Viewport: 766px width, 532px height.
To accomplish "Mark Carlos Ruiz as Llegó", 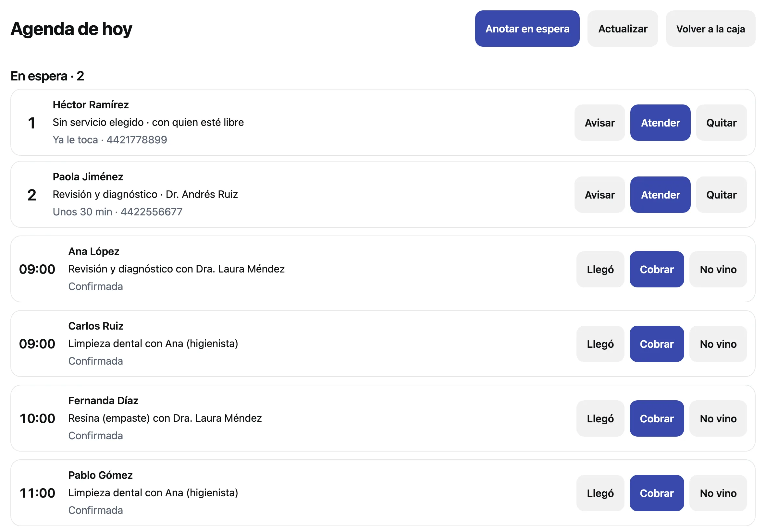I will (x=600, y=344).
